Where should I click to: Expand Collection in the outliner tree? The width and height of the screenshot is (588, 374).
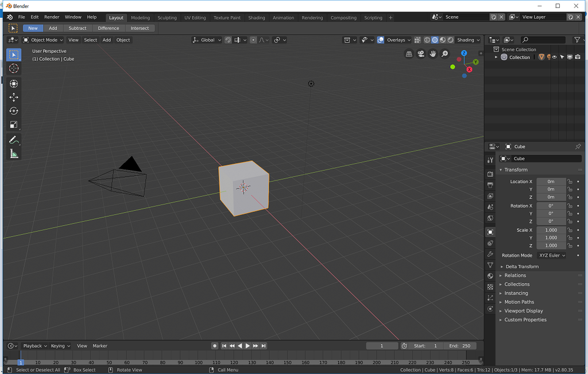tap(496, 57)
